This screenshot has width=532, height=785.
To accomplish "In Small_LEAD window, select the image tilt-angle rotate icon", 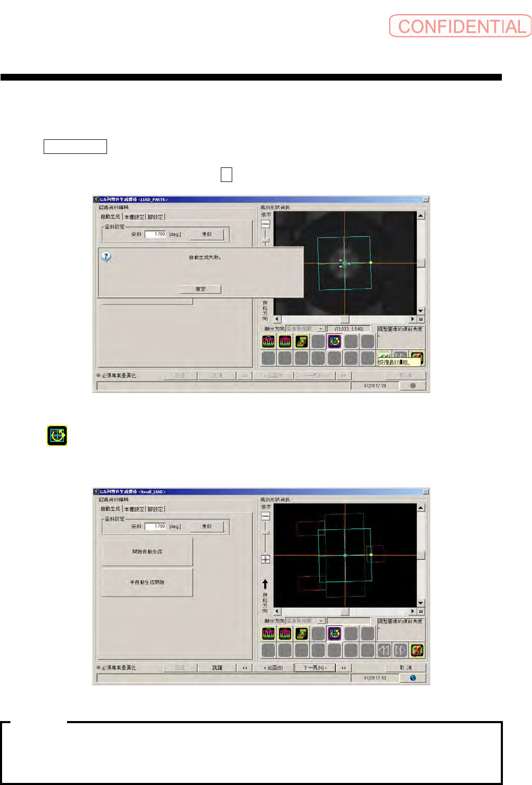I will click(335, 633).
